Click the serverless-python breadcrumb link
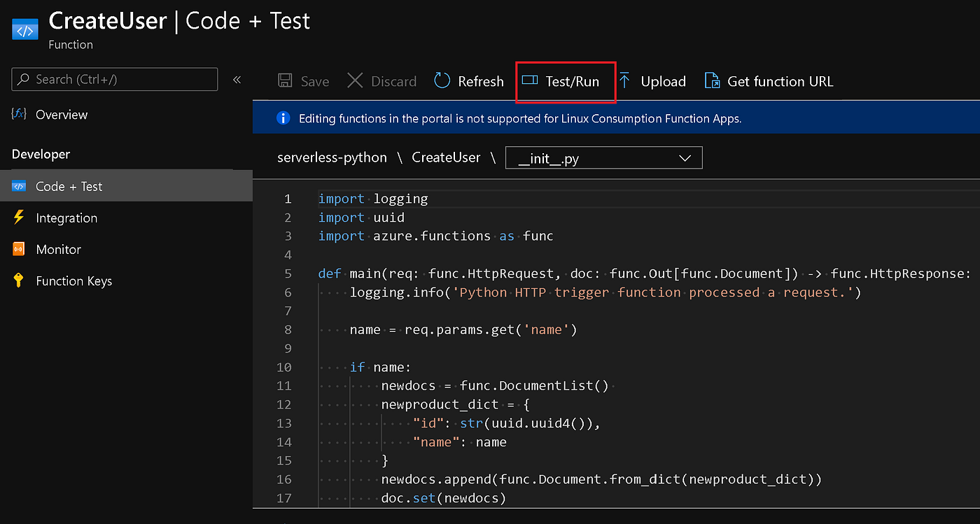980x524 pixels. click(x=332, y=157)
